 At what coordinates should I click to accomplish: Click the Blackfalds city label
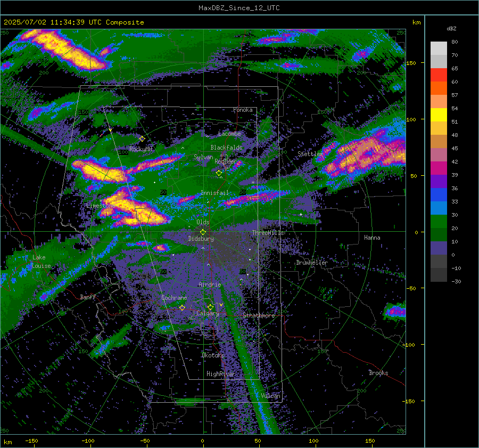226,148
